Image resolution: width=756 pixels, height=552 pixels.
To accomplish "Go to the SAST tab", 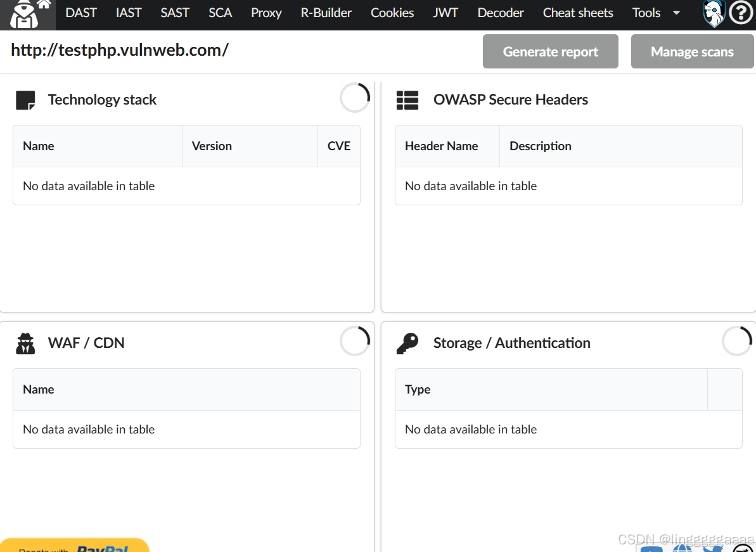I will tap(174, 13).
